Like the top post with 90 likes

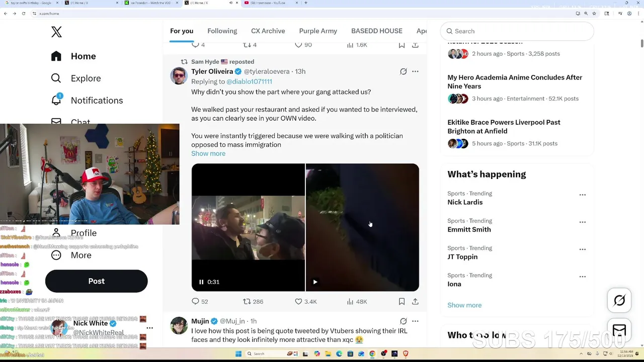(x=303, y=45)
